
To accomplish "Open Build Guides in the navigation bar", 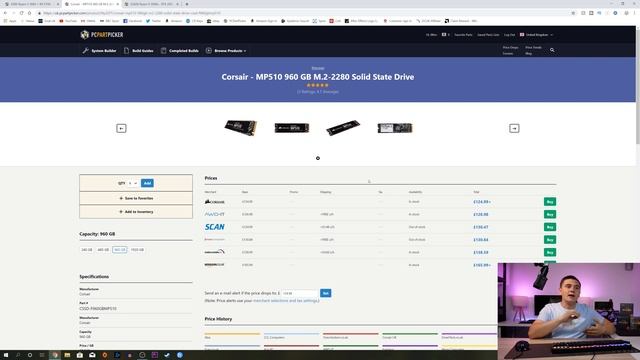I will [x=138, y=51].
